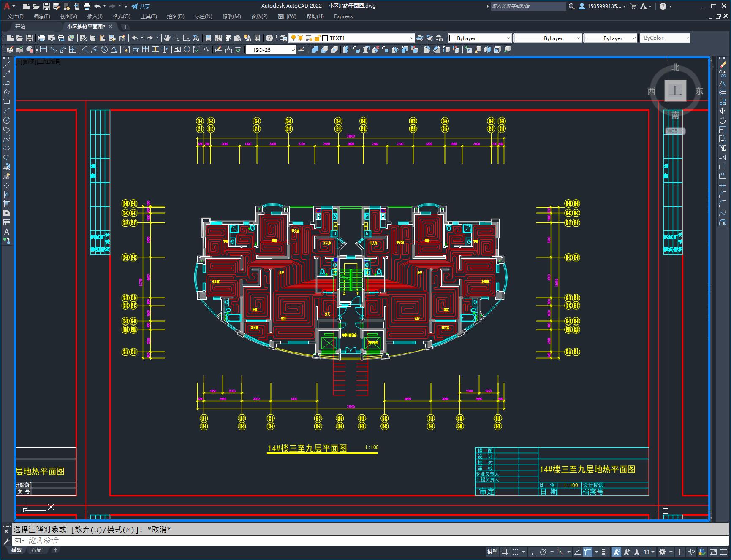
Task: Toggle lineweight display in the status bar
Action: click(x=605, y=552)
